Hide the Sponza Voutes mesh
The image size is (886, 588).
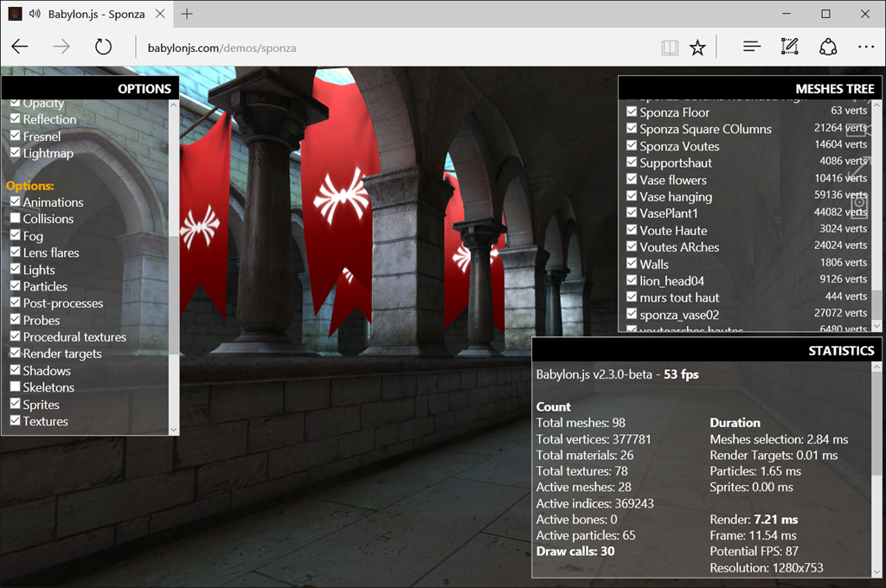[x=632, y=145]
